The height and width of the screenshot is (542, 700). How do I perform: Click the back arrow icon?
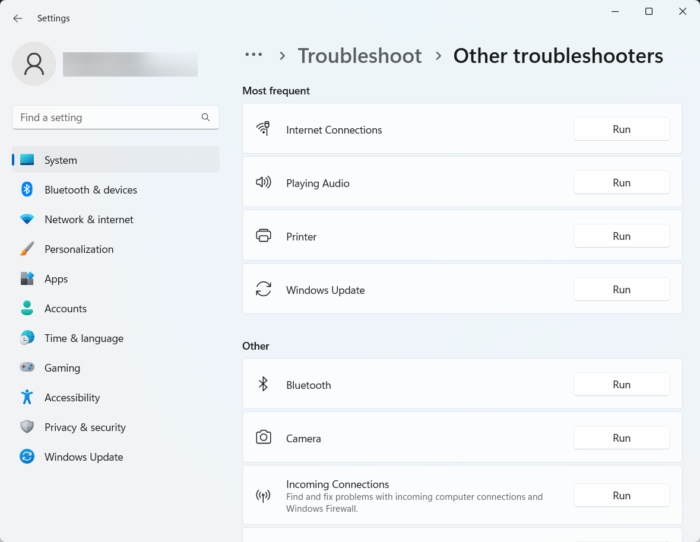[17, 18]
